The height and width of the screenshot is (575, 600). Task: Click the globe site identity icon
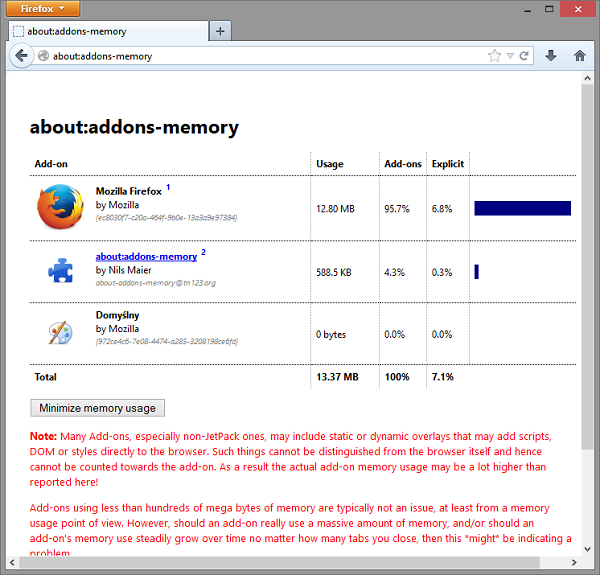click(x=44, y=56)
